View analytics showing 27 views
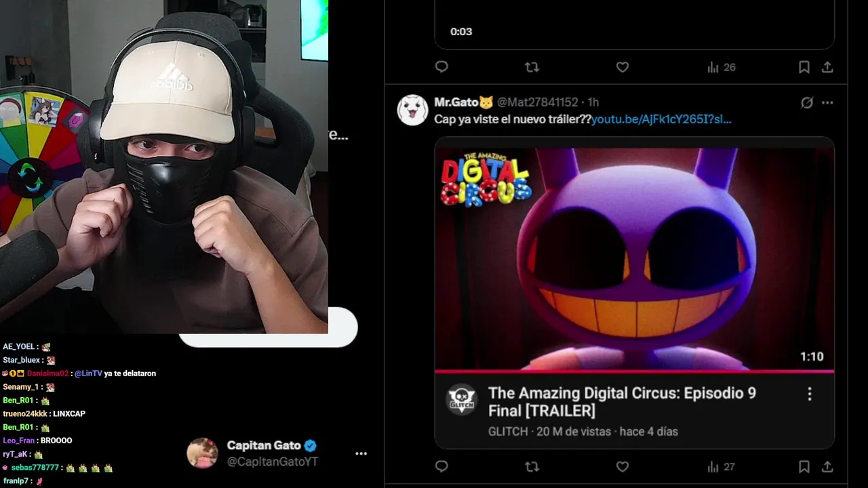868x488 pixels. click(x=721, y=466)
